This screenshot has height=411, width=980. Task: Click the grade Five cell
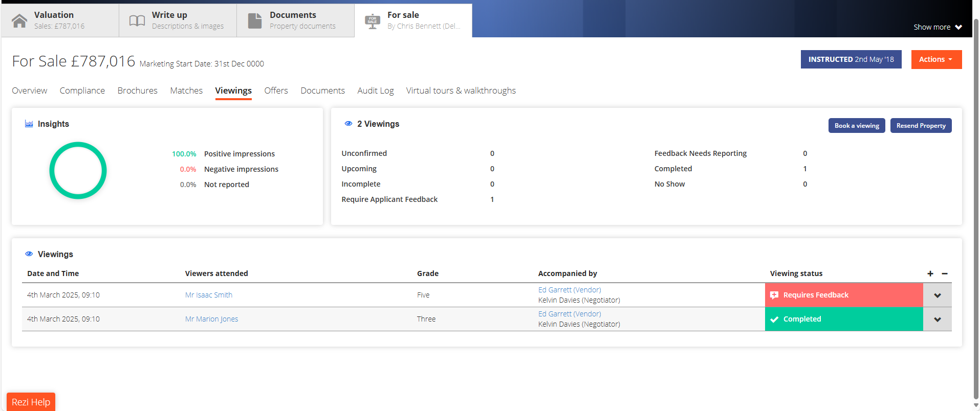click(423, 295)
